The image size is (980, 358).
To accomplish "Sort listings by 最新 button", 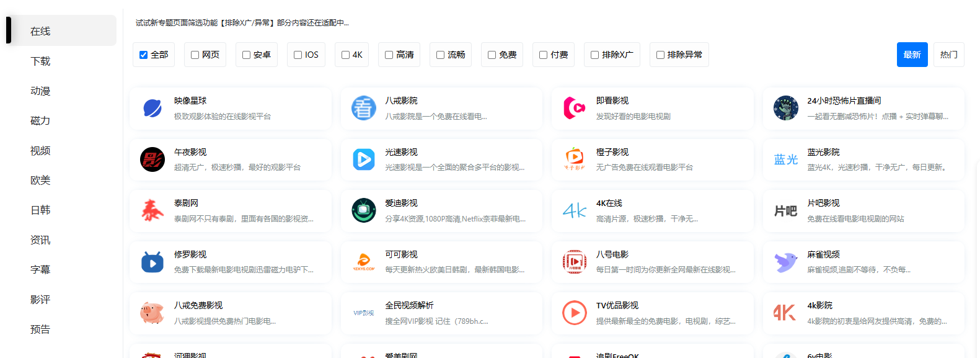I will [912, 55].
